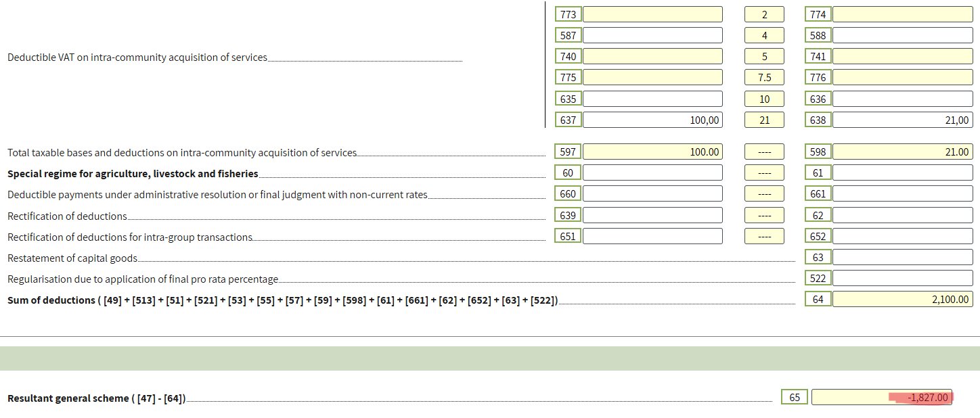
Task: Click box 64 sum of deductions field
Action: coord(902,299)
